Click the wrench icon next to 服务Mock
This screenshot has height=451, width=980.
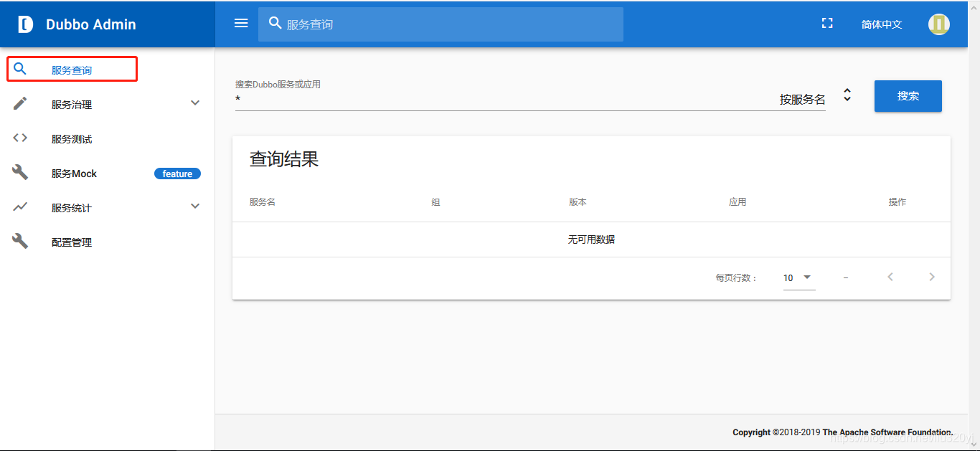(19, 171)
